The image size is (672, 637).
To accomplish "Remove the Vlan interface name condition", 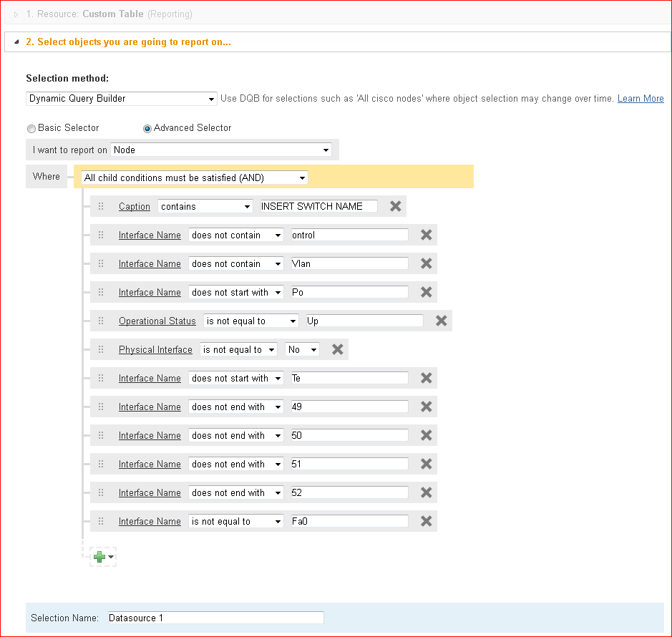I will 426,263.
